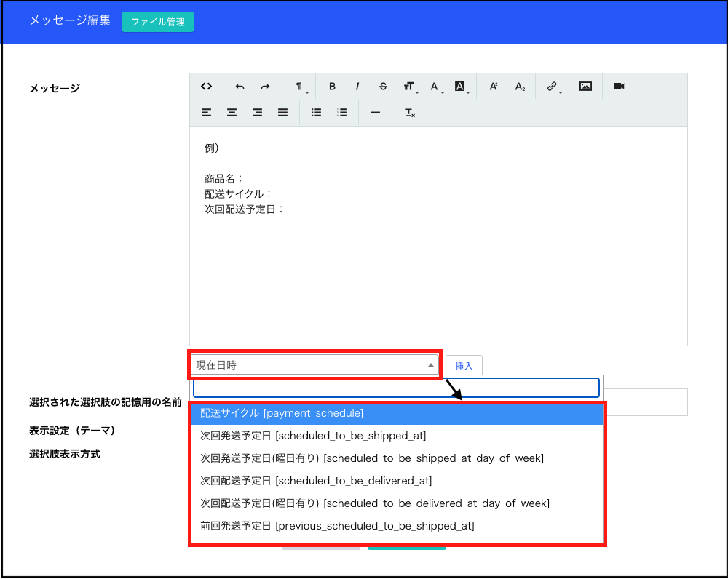
Task: Apply superscript formatting
Action: (x=494, y=87)
